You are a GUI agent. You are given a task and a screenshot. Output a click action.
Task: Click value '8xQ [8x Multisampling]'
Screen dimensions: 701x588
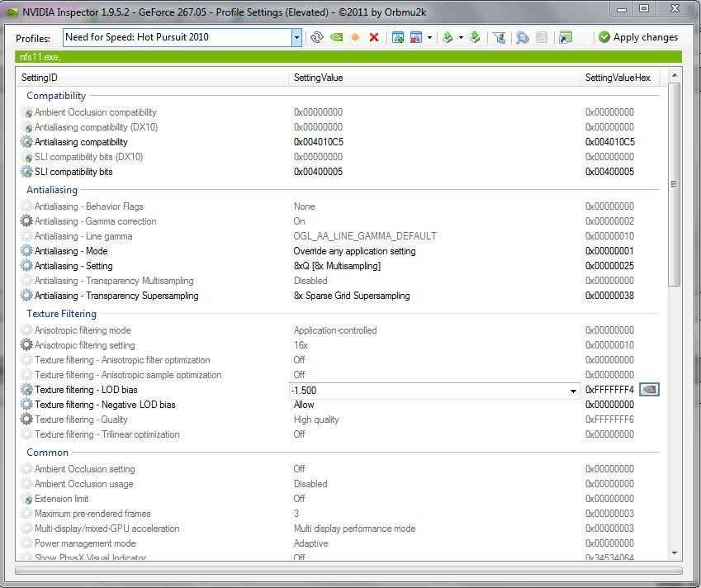(x=337, y=266)
